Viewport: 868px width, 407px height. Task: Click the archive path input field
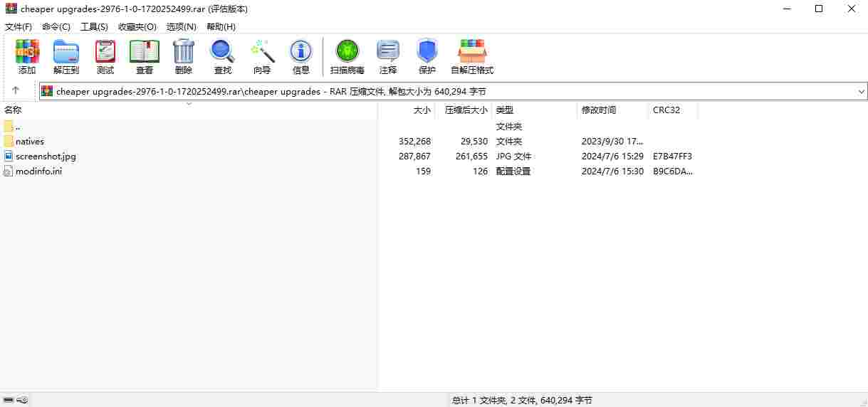click(x=453, y=91)
